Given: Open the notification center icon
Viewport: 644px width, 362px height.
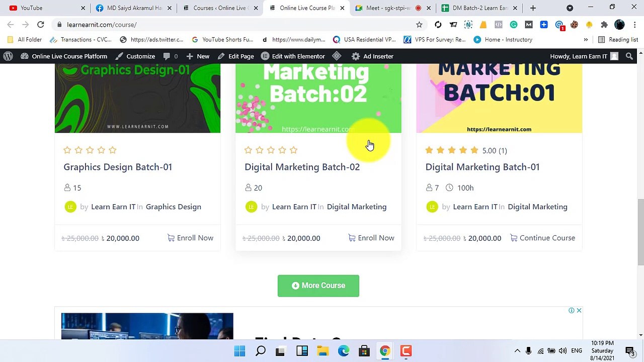Looking at the screenshot, I should pos(629,351).
